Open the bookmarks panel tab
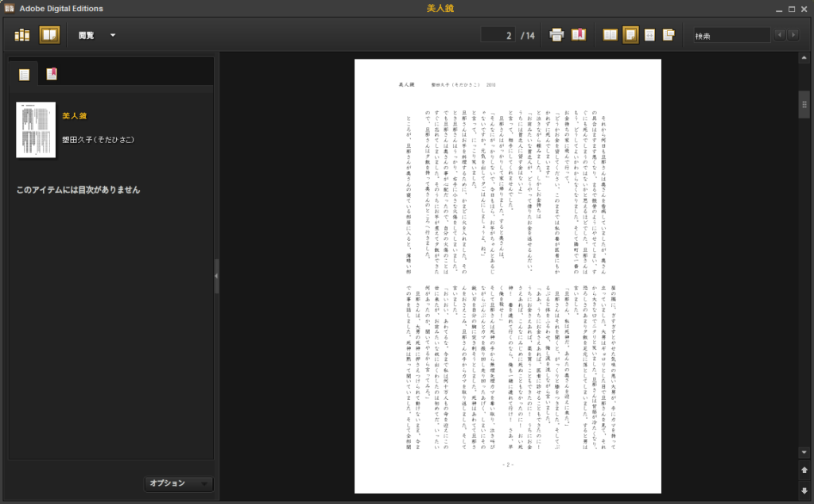Image resolution: width=814 pixels, height=504 pixels. click(51, 75)
